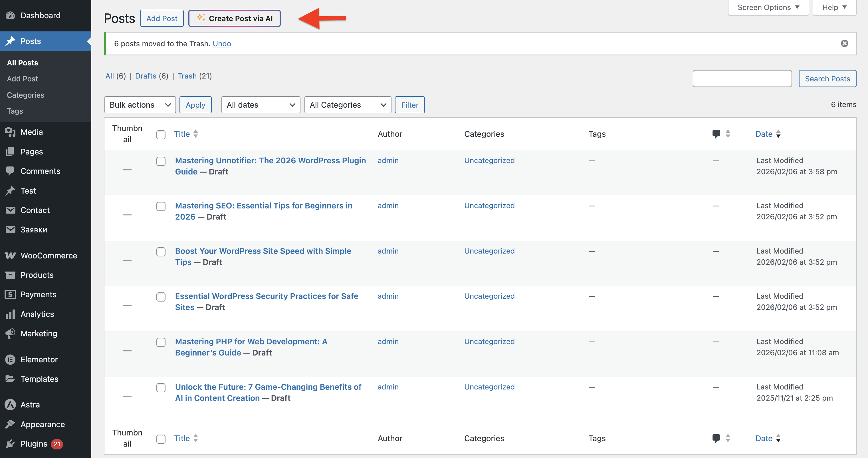Switch to the Drafts filter view
Image resolution: width=868 pixels, height=458 pixels.
[x=146, y=76]
